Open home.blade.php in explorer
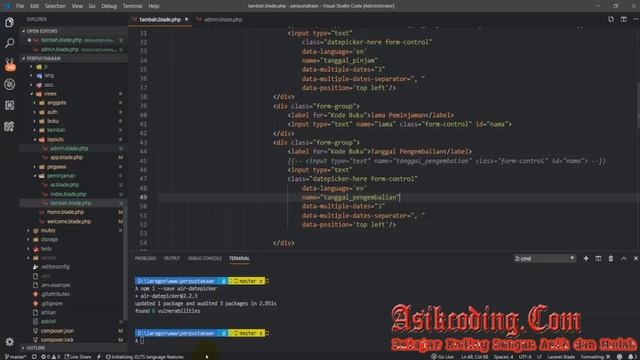 pyautogui.click(x=65, y=212)
